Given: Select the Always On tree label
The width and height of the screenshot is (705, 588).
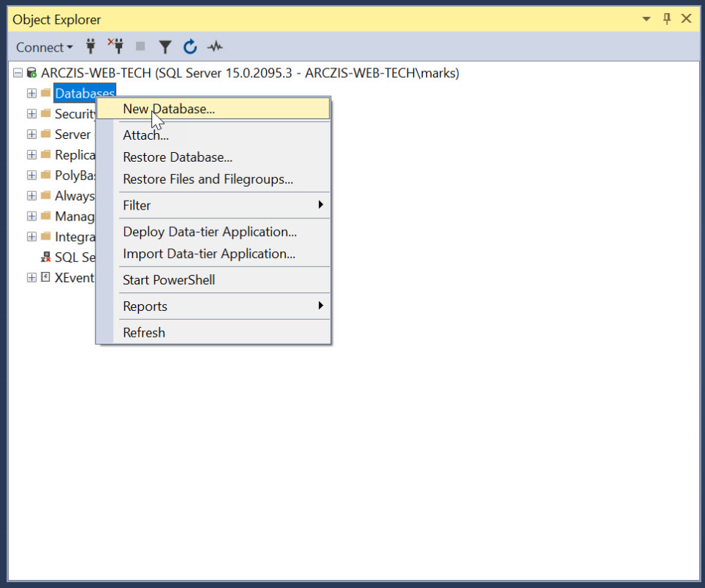Looking at the screenshot, I should click(x=75, y=196).
